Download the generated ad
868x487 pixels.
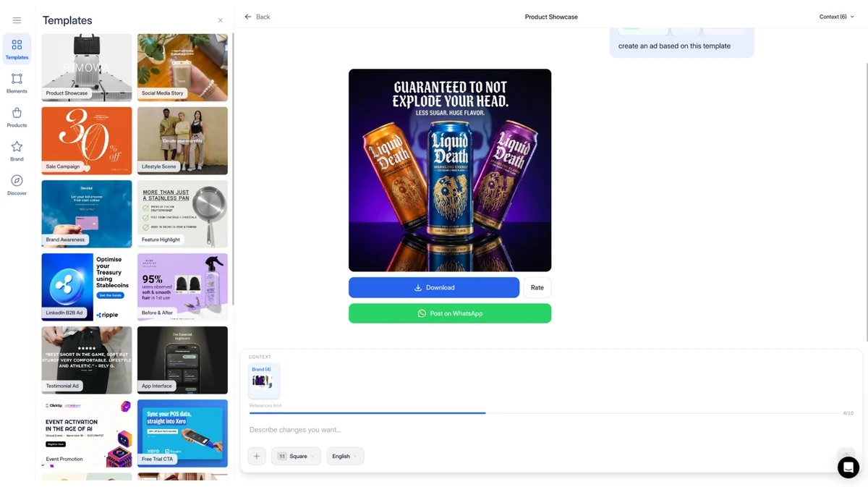point(434,287)
